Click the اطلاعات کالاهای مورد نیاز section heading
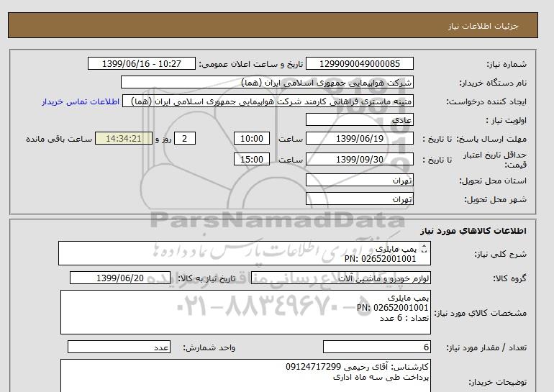554x392 pixels. click(x=473, y=231)
